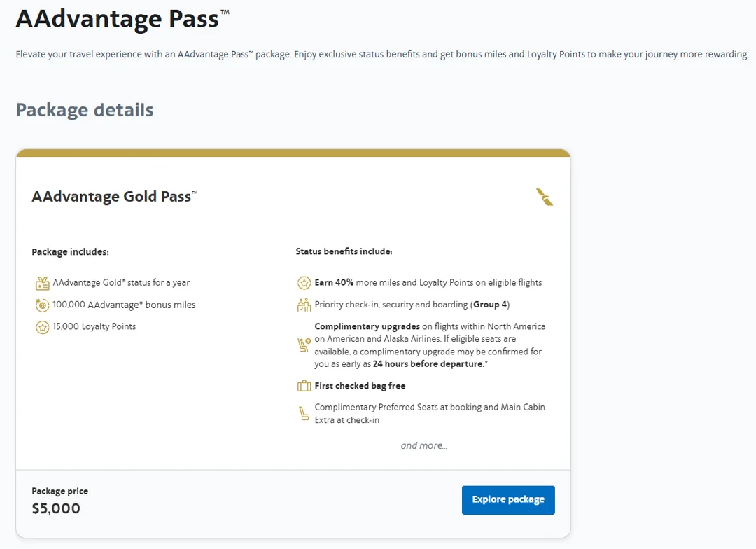
Task: Click the complimentary upgrades seat icon
Action: tap(304, 345)
